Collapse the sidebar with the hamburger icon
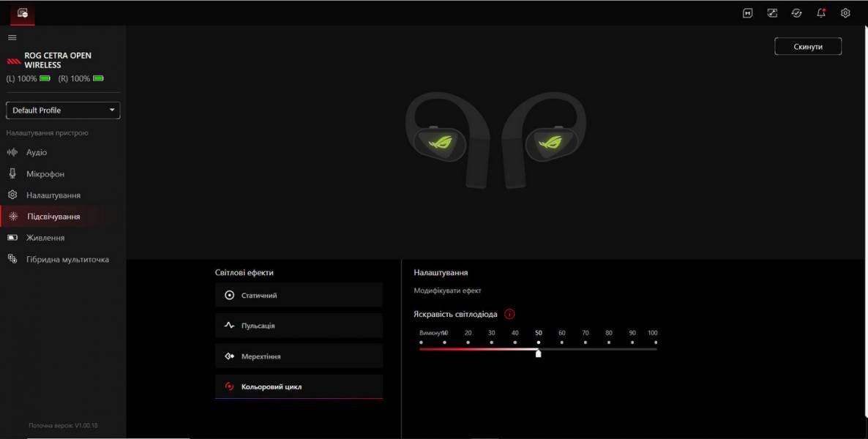Viewport: 868px width, 439px height. (x=12, y=37)
